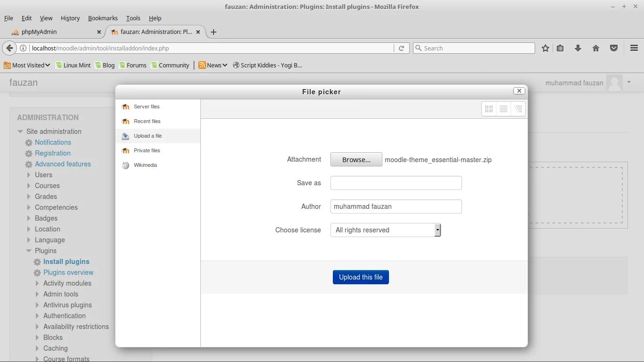Click Registration gear icon in sidebar
The height and width of the screenshot is (362, 644).
[x=29, y=153]
